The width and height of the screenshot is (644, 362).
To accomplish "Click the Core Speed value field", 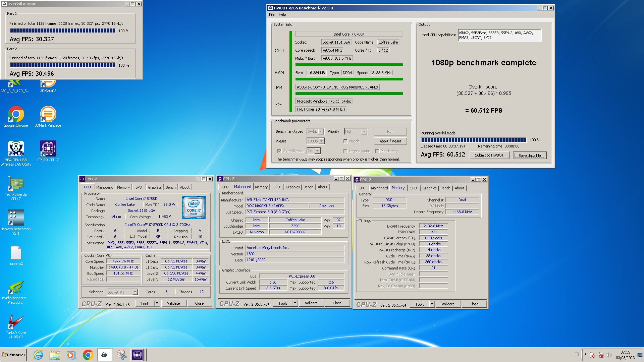I will (x=123, y=261).
